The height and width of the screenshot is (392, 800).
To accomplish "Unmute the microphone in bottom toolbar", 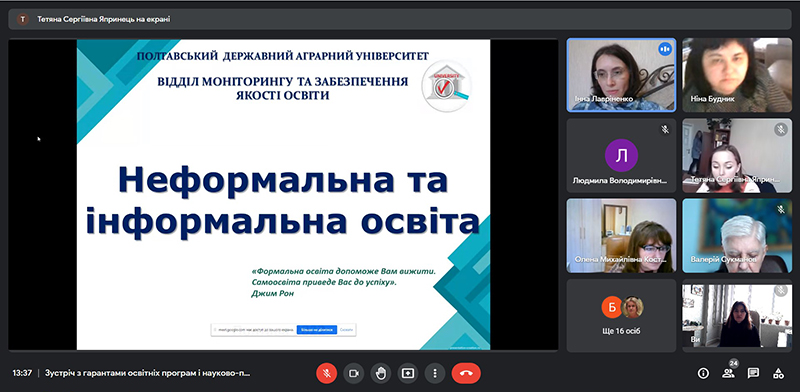I will (327, 374).
